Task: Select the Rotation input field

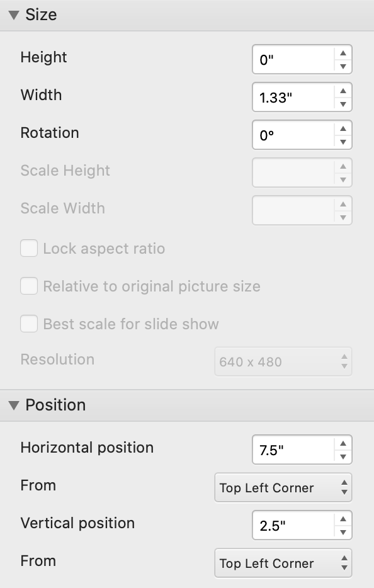Action: pos(293,135)
